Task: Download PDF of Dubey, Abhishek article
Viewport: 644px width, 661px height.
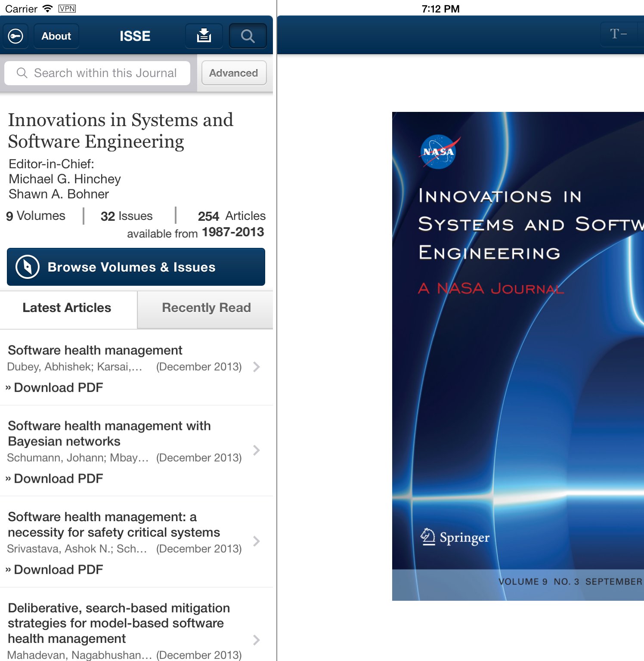Action: tap(55, 387)
